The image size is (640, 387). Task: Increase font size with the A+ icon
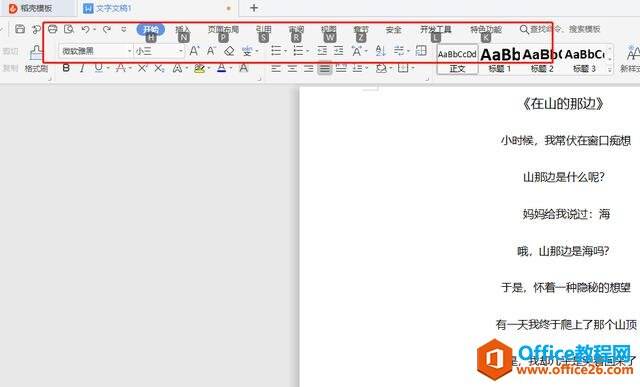tap(194, 51)
